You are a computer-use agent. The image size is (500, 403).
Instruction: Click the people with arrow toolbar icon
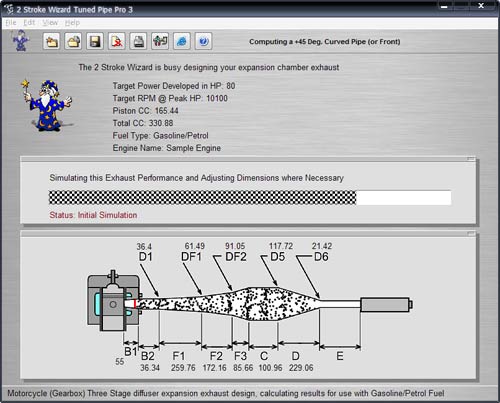160,41
